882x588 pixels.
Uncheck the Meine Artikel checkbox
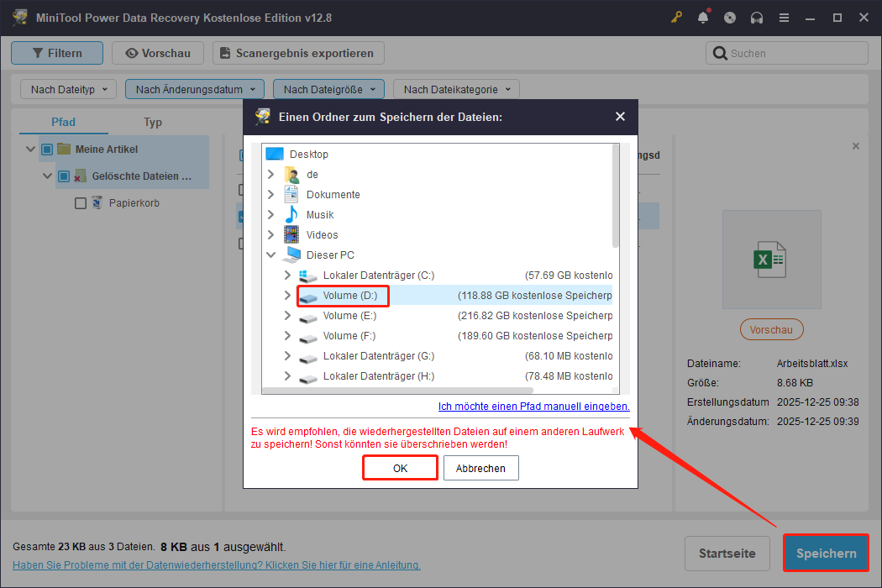tap(48, 149)
